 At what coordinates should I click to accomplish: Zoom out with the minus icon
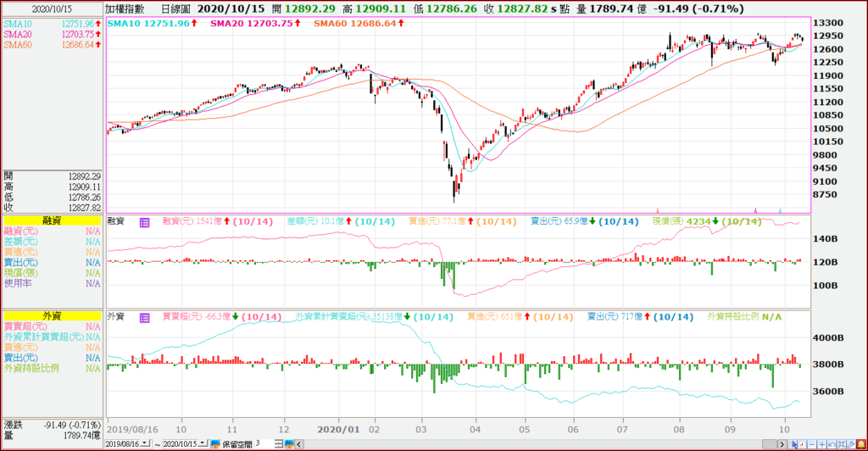click(812, 444)
